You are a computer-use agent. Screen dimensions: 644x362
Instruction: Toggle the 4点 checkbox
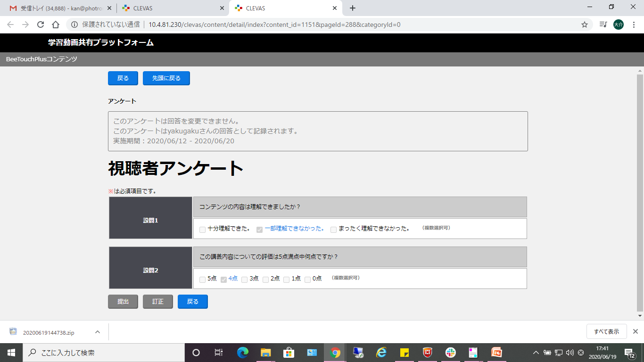coord(223,280)
